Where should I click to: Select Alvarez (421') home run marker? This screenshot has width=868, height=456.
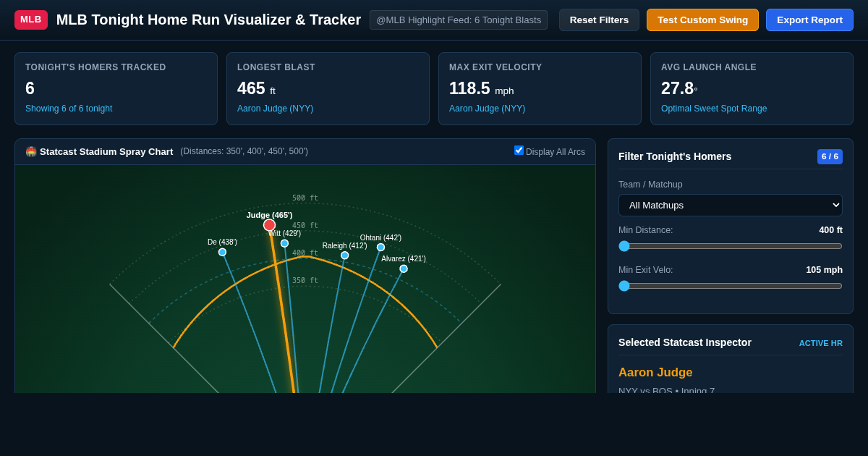pos(404,269)
